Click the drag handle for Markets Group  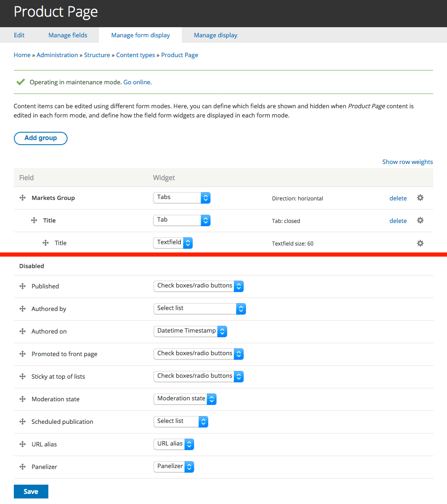tap(23, 197)
